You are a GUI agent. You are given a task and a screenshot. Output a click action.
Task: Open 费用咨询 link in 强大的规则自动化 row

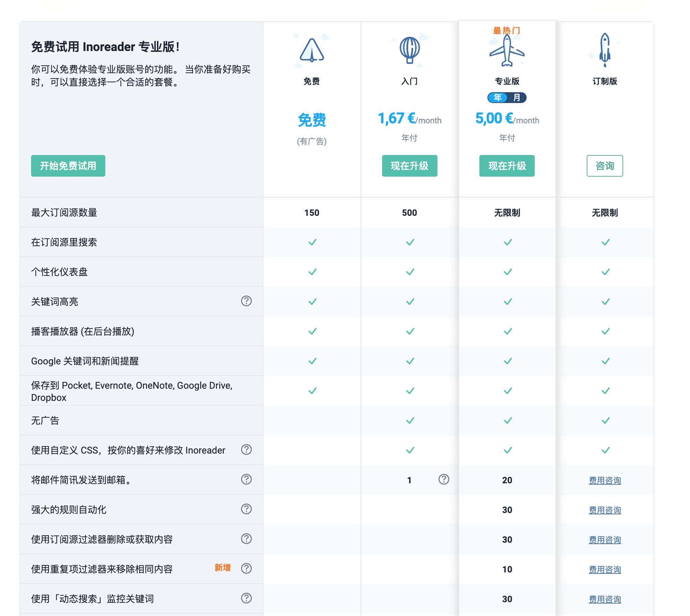(605, 510)
